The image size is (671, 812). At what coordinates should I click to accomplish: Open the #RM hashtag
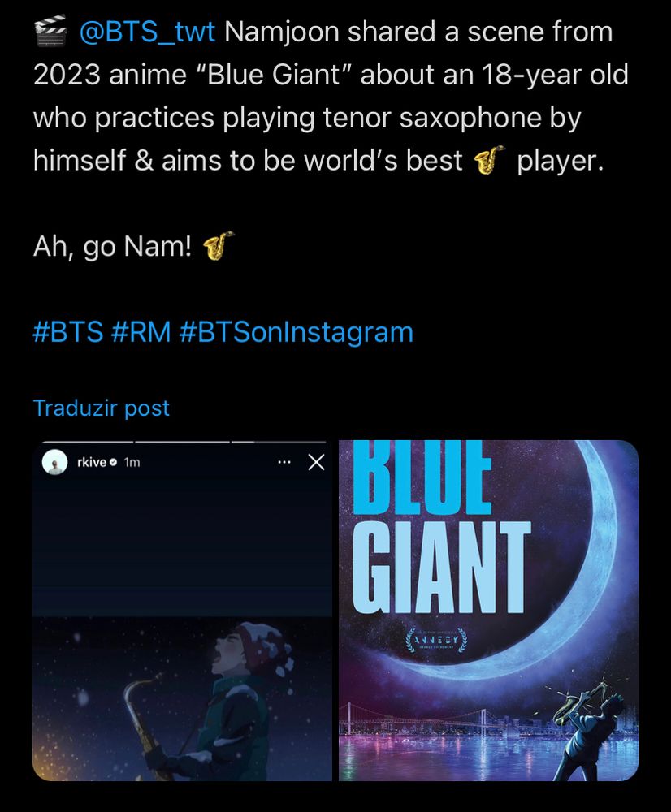click(x=141, y=332)
